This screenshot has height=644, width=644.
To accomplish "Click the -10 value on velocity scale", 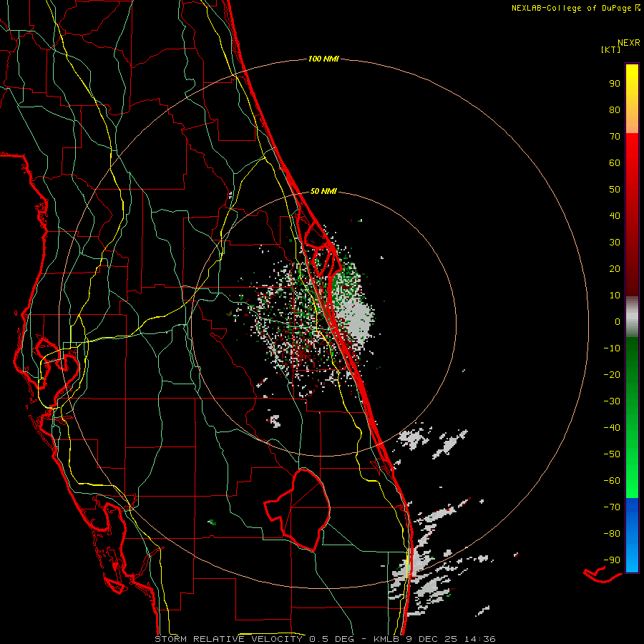I will coord(612,348).
